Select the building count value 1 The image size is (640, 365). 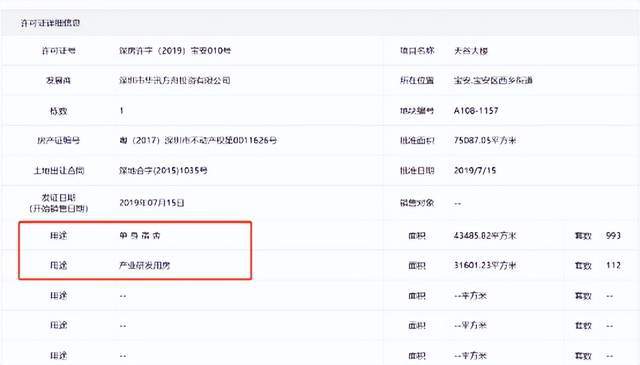pyautogui.click(x=121, y=111)
